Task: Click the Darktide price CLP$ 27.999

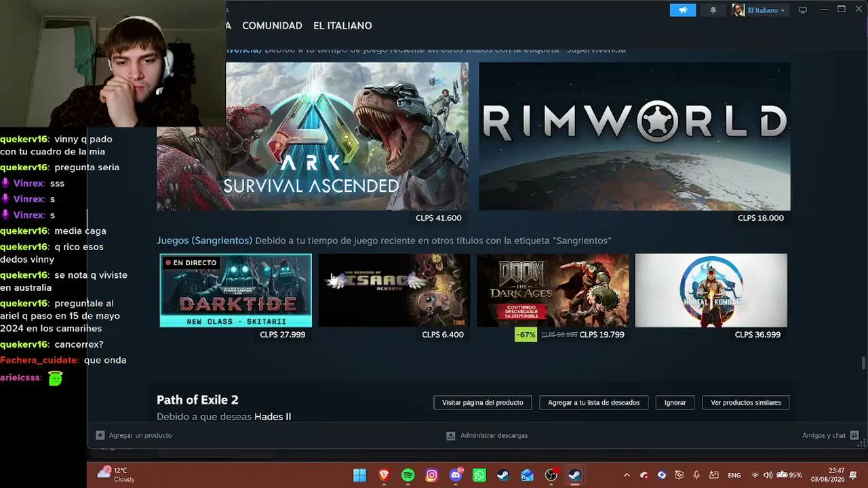Action: pos(283,335)
